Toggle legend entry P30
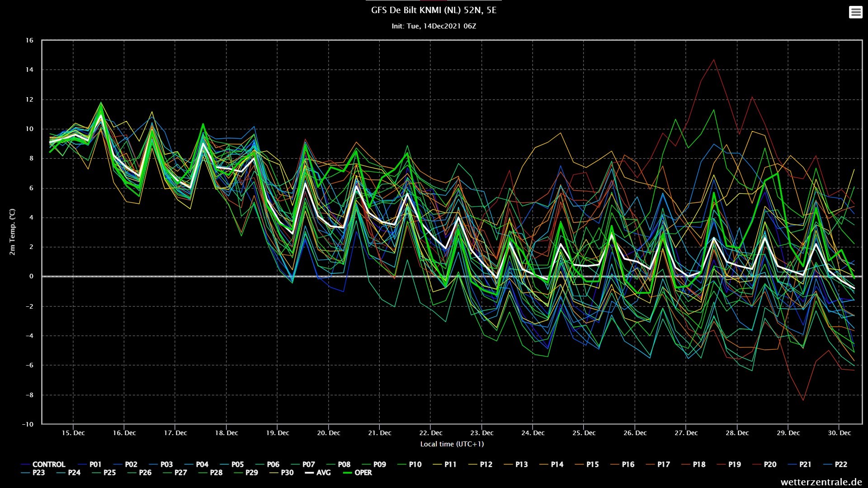This screenshot has width=868, height=488. click(281, 473)
